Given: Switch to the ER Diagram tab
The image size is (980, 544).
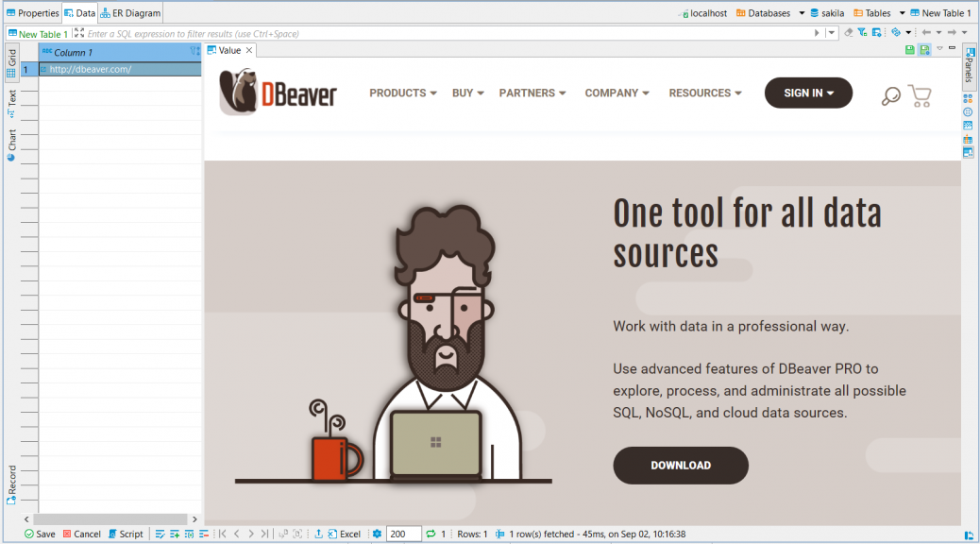Looking at the screenshot, I should pyautogui.click(x=130, y=13).
